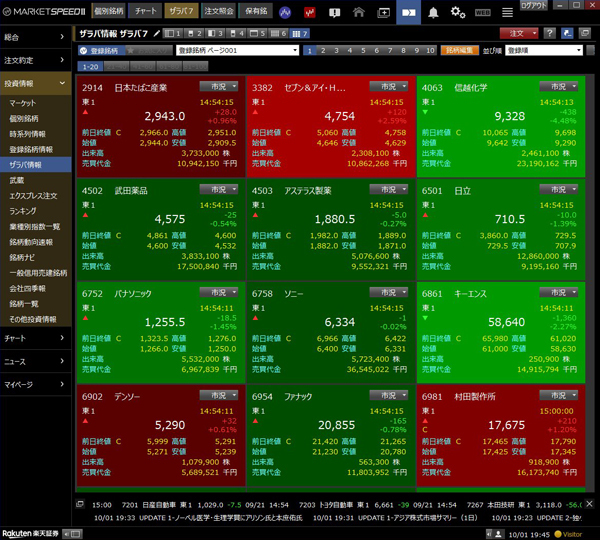
Task: Open the help question mark icon
Action: (549, 33)
